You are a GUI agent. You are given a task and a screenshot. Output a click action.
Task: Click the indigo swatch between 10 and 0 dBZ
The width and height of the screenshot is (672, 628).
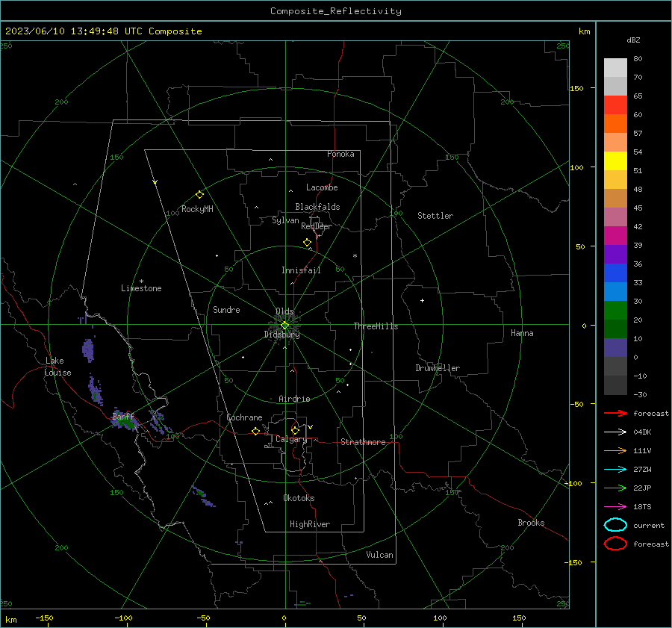coord(615,348)
